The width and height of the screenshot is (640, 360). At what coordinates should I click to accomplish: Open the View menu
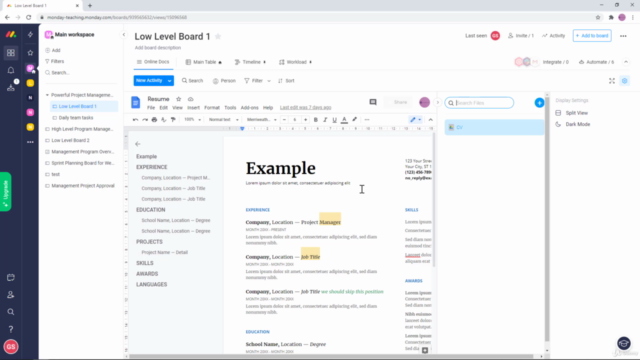pos(178,108)
